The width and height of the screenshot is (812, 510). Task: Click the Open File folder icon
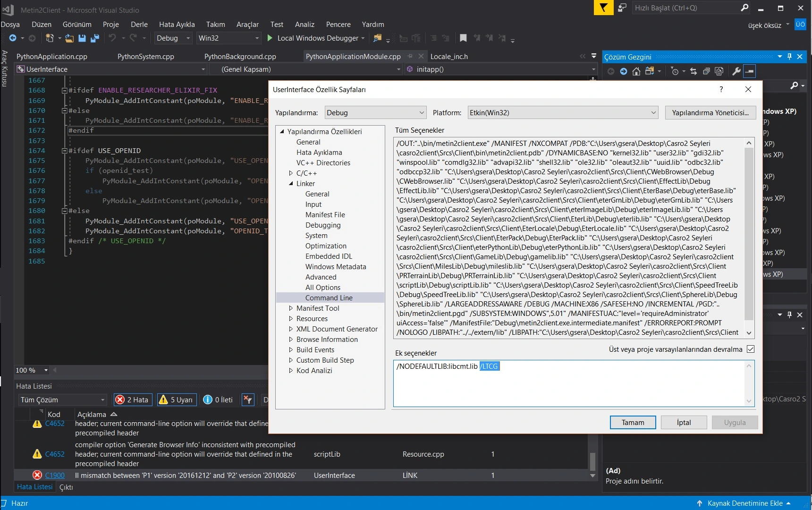69,38
